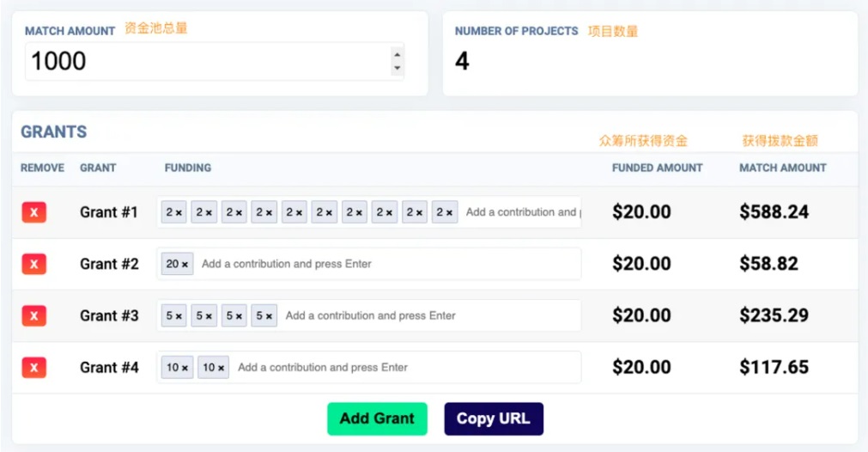868x452 pixels.
Task: Delete Grant #3 using red X button
Action: pyautogui.click(x=34, y=316)
